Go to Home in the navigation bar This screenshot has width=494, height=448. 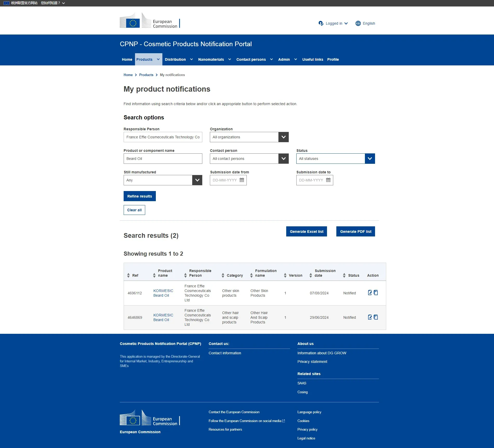point(127,59)
